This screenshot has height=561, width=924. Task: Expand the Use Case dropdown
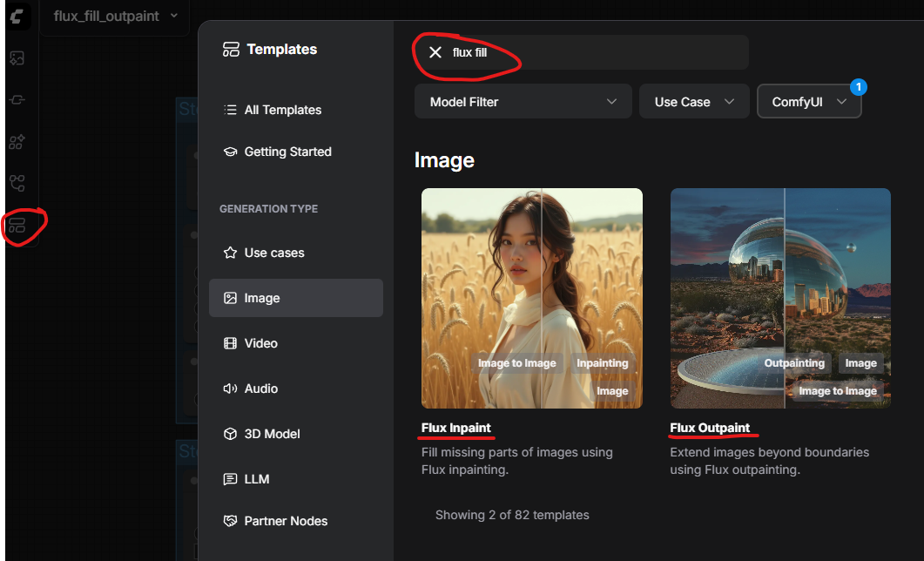pos(694,101)
